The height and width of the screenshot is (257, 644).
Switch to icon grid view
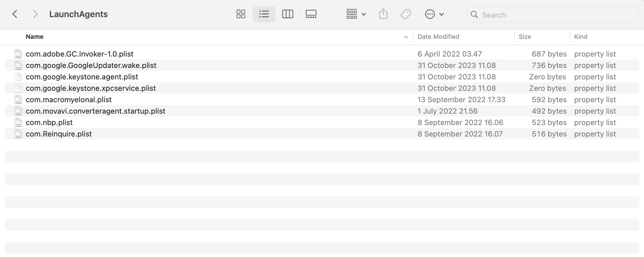click(x=241, y=14)
